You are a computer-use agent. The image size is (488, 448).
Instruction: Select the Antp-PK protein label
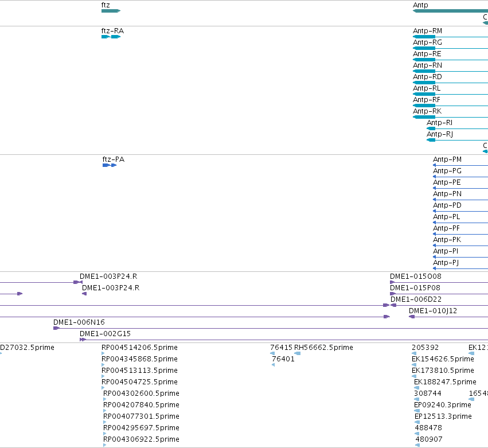[447, 240]
